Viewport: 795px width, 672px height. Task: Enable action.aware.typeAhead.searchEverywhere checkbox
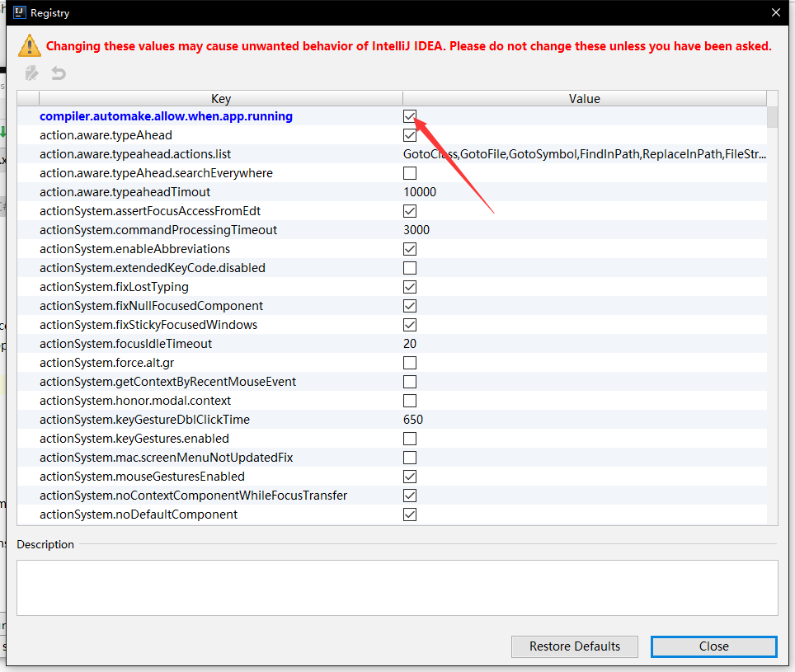click(410, 173)
